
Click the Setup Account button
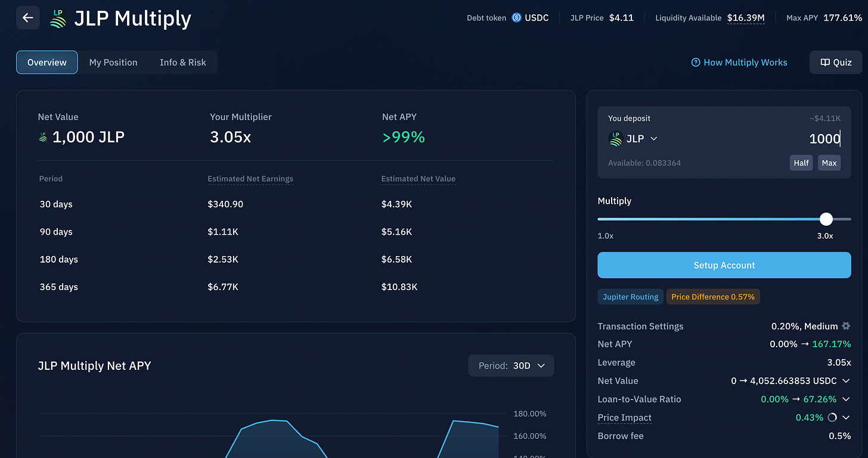click(x=724, y=265)
